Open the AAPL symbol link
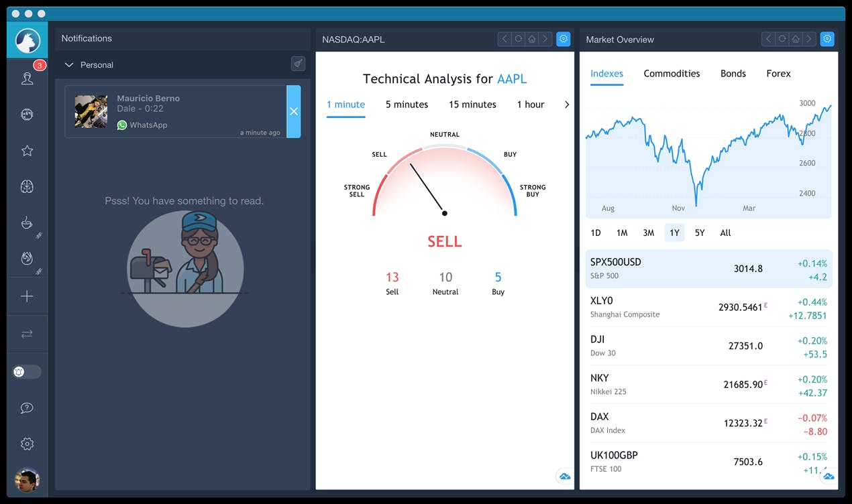 [x=512, y=79]
